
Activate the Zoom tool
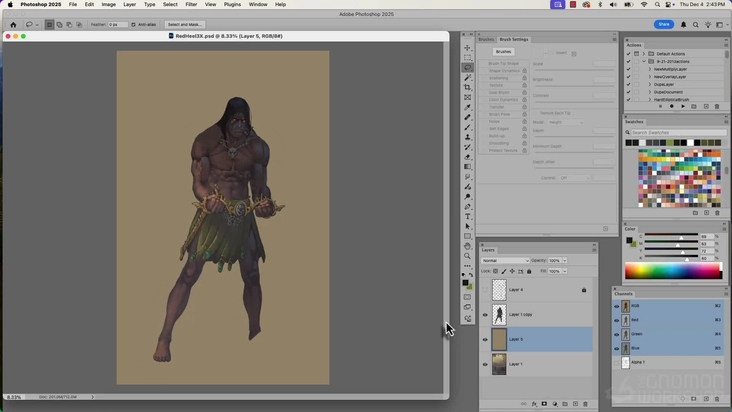(x=467, y=256)
